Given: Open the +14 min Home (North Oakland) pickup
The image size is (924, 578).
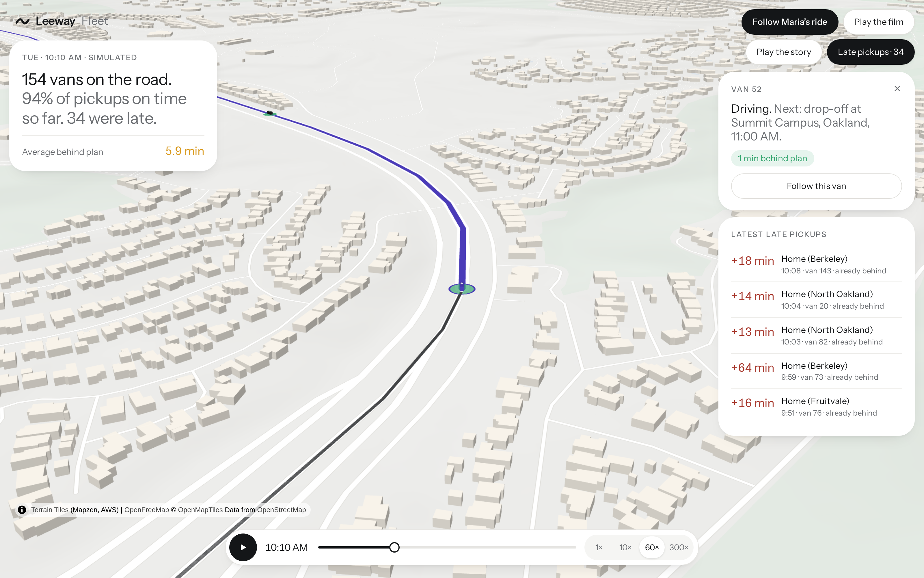Looking at the screenshot, I should click(816, 300).
